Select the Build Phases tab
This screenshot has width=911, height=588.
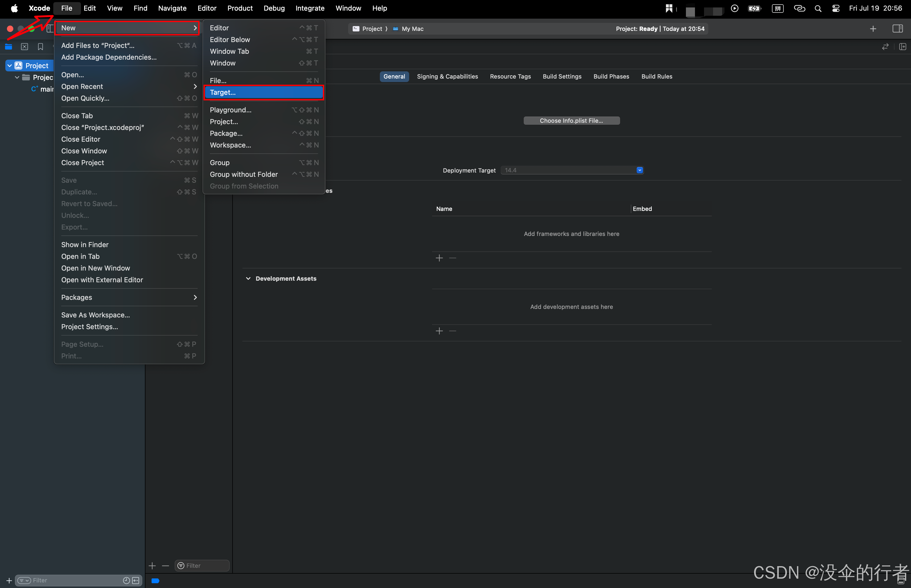pos(611,76)
